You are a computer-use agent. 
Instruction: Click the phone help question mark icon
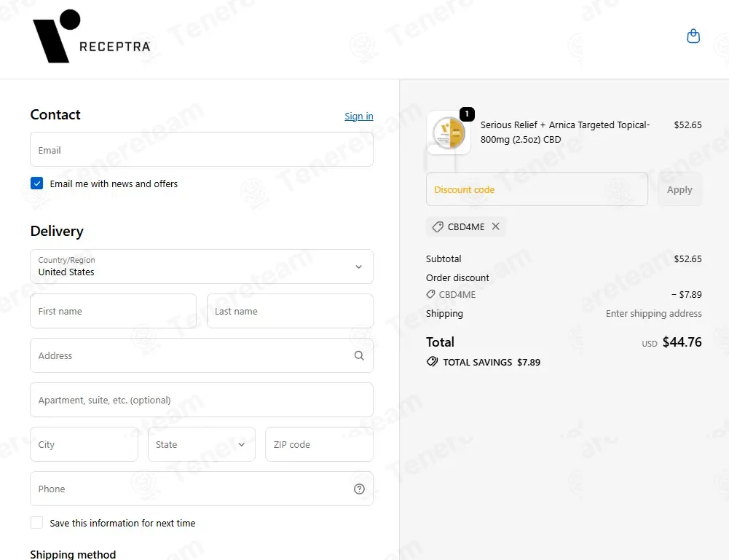coord(359,489)
